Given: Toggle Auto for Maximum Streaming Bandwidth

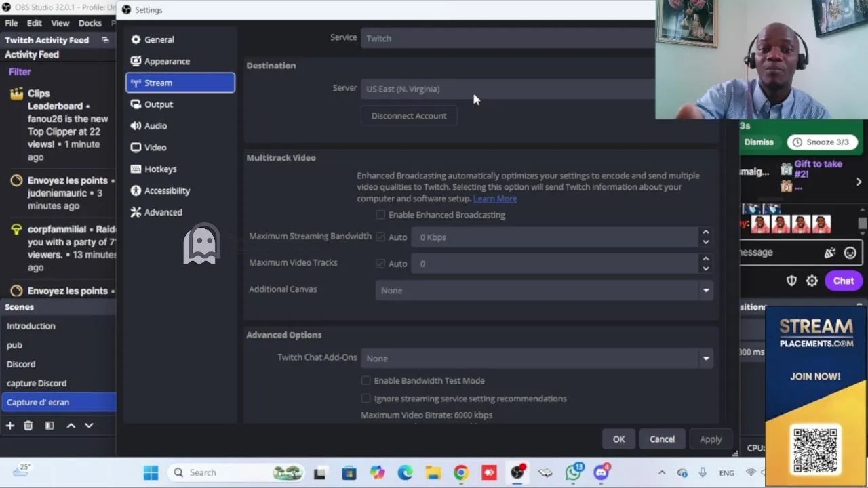Looking at the screenshot, I should pyautogui.click(x=380, y=237).
